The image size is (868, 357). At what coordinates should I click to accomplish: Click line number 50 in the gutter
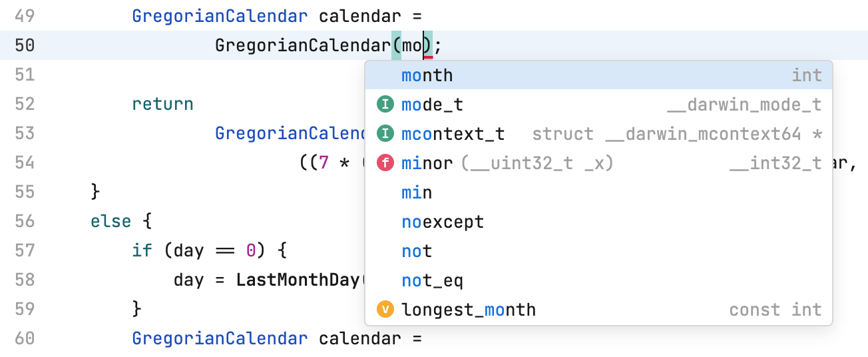point(25,45)
